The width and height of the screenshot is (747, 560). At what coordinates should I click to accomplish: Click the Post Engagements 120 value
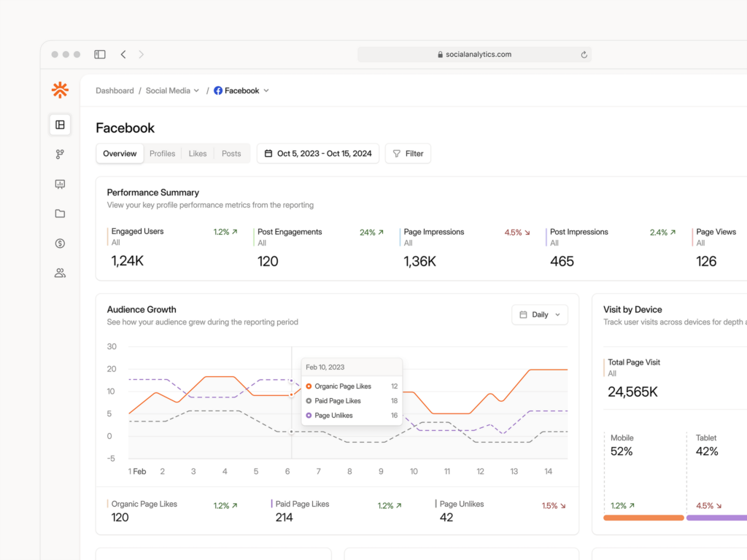[x=268, y=262]
